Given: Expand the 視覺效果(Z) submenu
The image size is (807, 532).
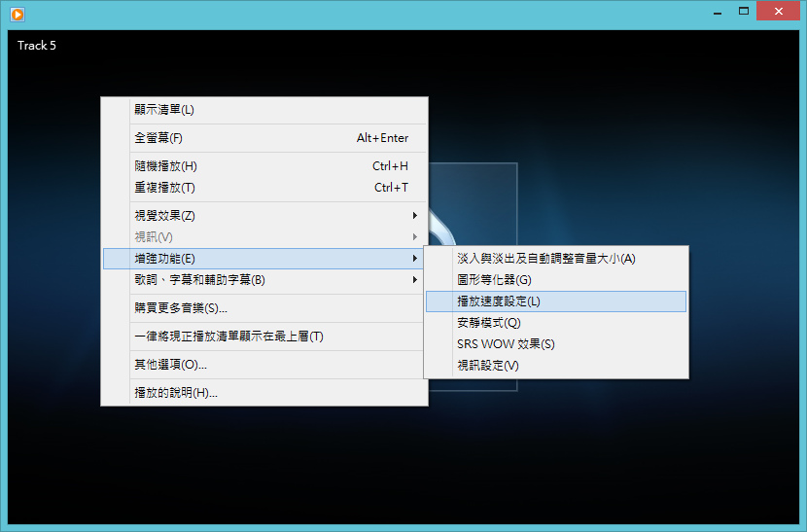Looking at the screenshot, I should [x=264, y=216].
